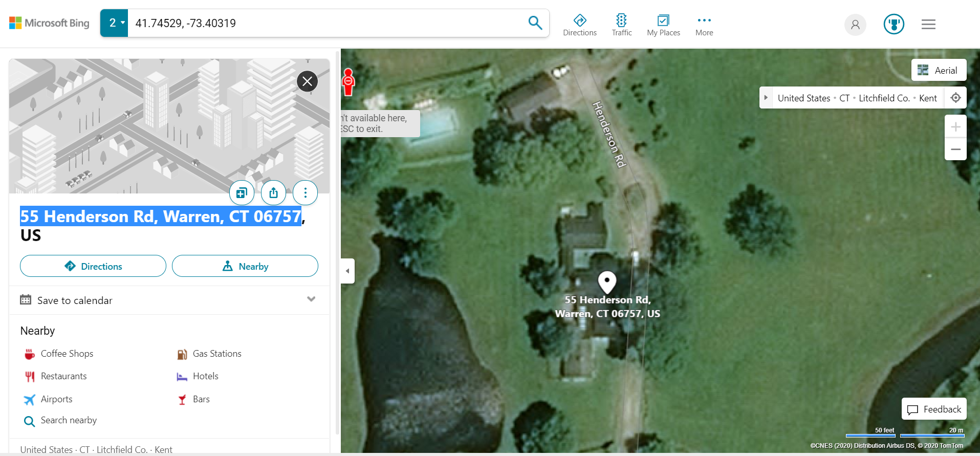
Task: Zoom out on the map
Action: tap(955, 149)
